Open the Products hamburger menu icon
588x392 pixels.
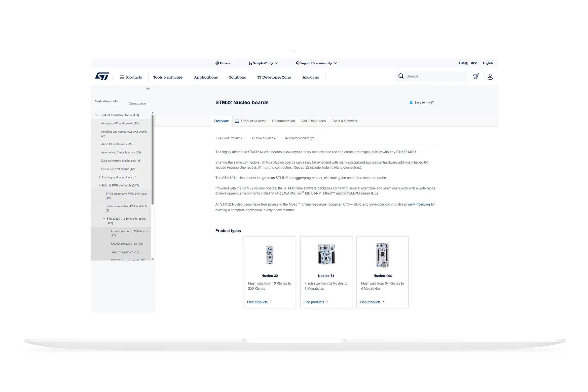(x=122, y=77)
